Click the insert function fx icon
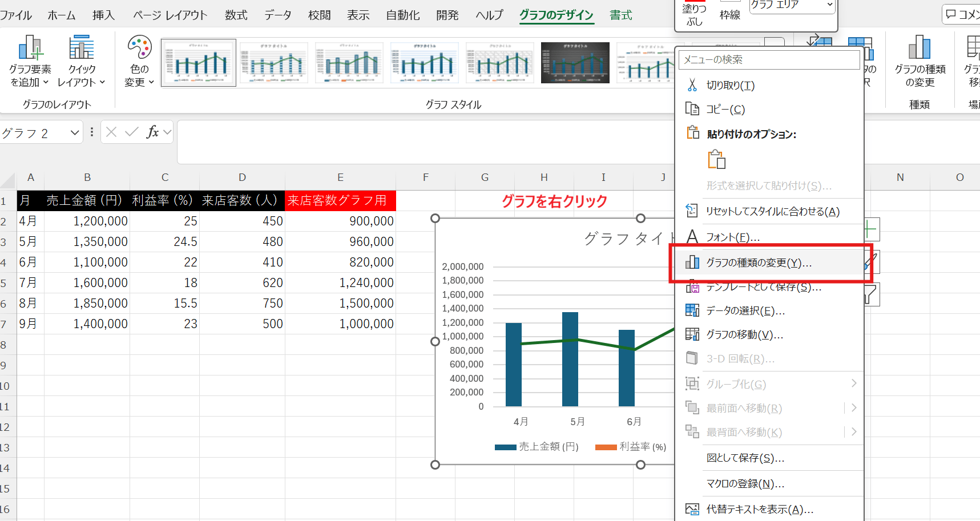980x521 pixels. [152, 132]
